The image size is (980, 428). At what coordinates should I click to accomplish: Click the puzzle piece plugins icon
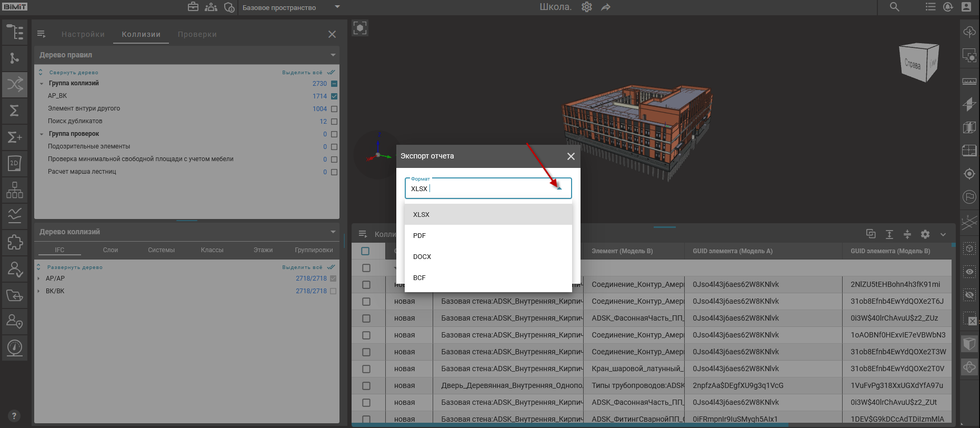15,242
